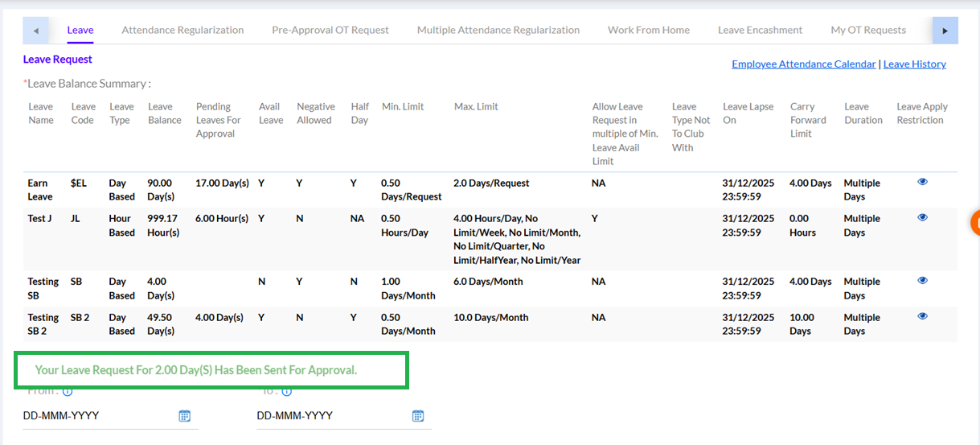Show Testing SB 2 restriction eye icon
Viewport: 980px width, 445px height.
coord(922,316)
